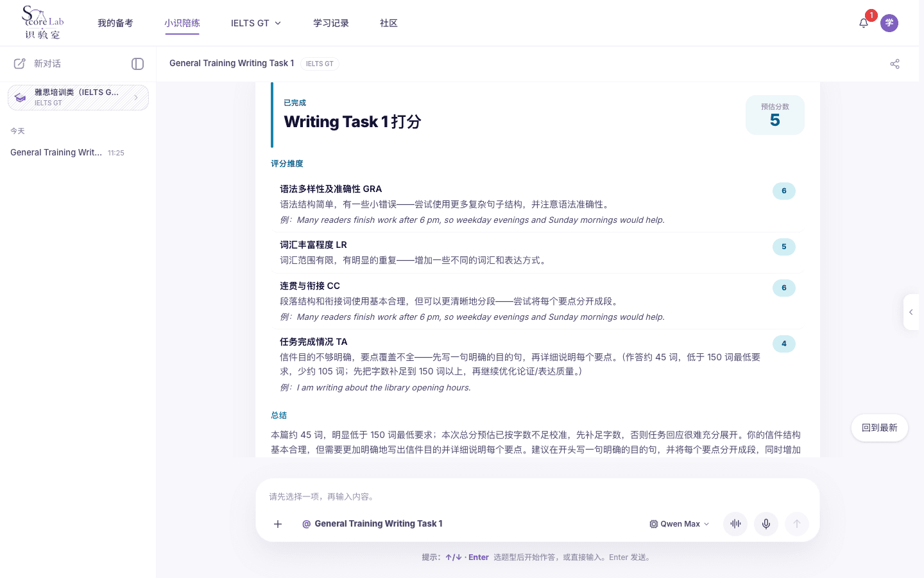Share this conversation via share icon

(895, 64)
